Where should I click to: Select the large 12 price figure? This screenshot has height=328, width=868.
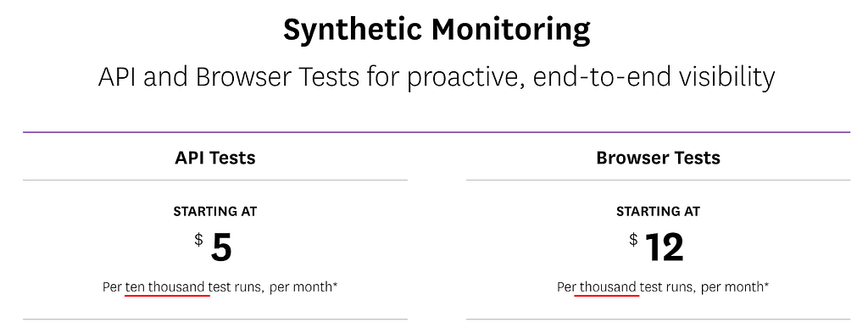(665, 247)
